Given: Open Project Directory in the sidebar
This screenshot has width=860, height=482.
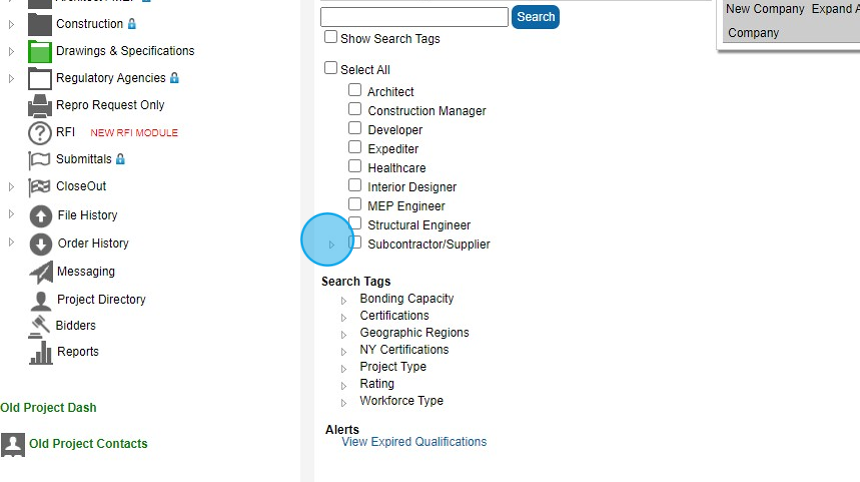Looking at the screenshot, I should click(x=101, y=299).
